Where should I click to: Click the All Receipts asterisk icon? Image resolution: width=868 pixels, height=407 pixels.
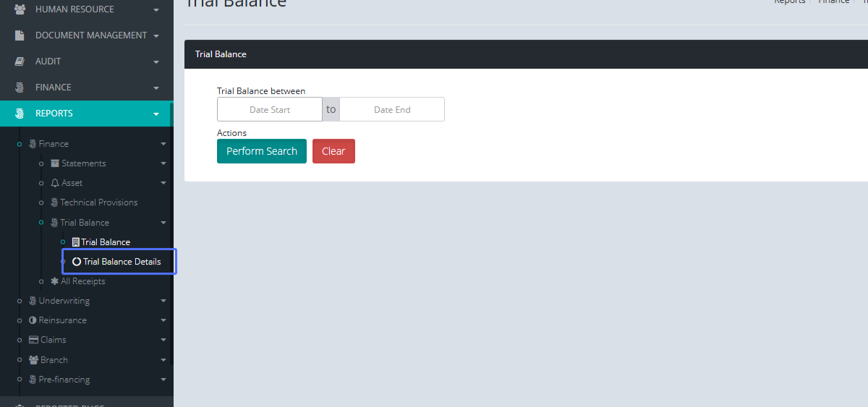pyautogui.click(x=55, y=281)
